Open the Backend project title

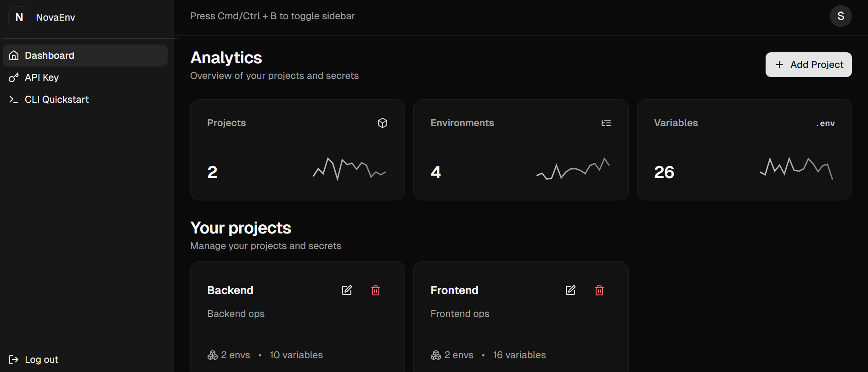pos(230,290)
